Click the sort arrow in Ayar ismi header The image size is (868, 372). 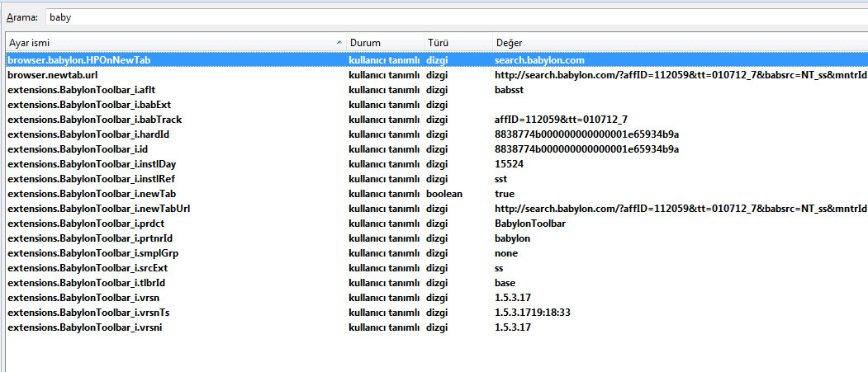pyautogui.click(x=339, y=43)
